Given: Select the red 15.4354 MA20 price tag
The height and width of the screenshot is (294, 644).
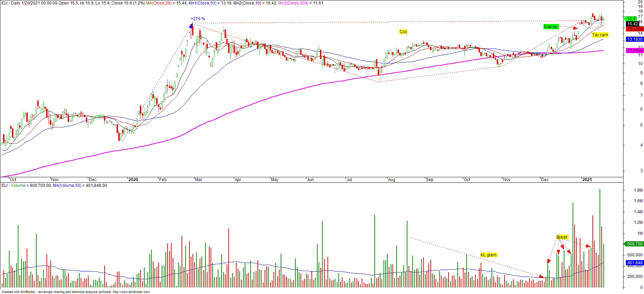Looking at the screenshot, I should click(634, 29).
